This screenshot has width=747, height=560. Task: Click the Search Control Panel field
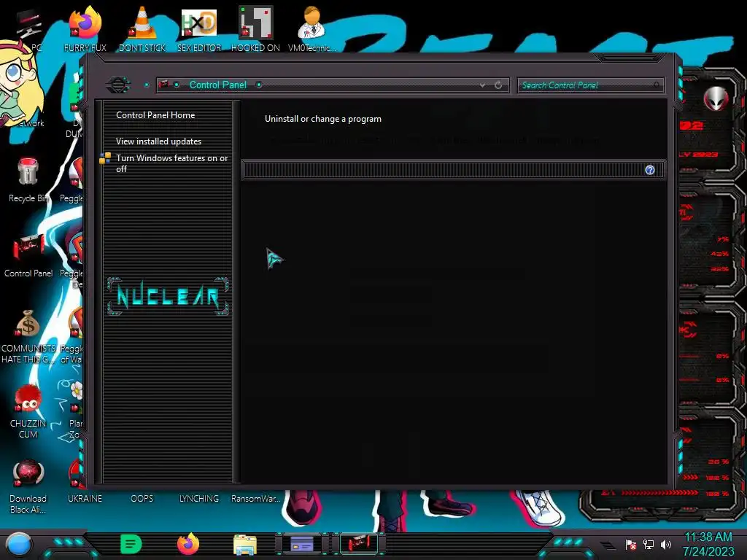(590, 85)
